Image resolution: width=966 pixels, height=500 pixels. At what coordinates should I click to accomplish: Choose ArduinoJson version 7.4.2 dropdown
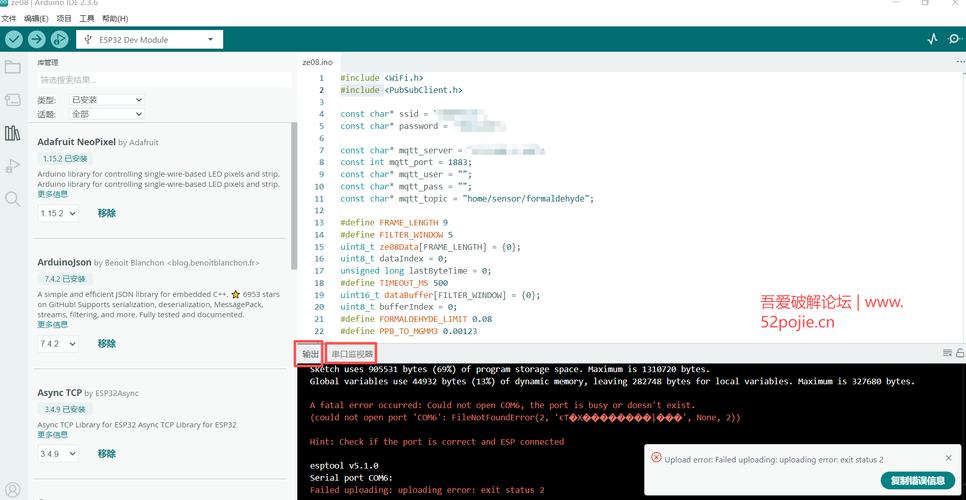(57, 344)
